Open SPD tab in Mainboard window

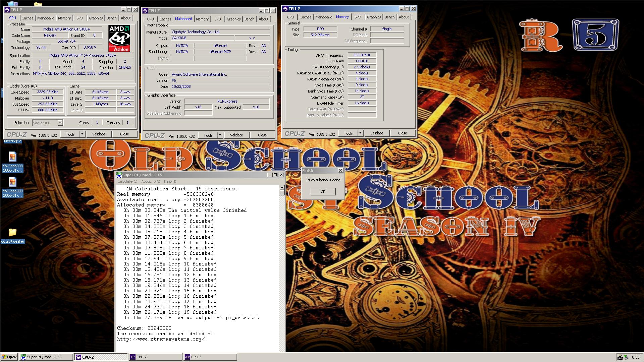pos(218,19)
